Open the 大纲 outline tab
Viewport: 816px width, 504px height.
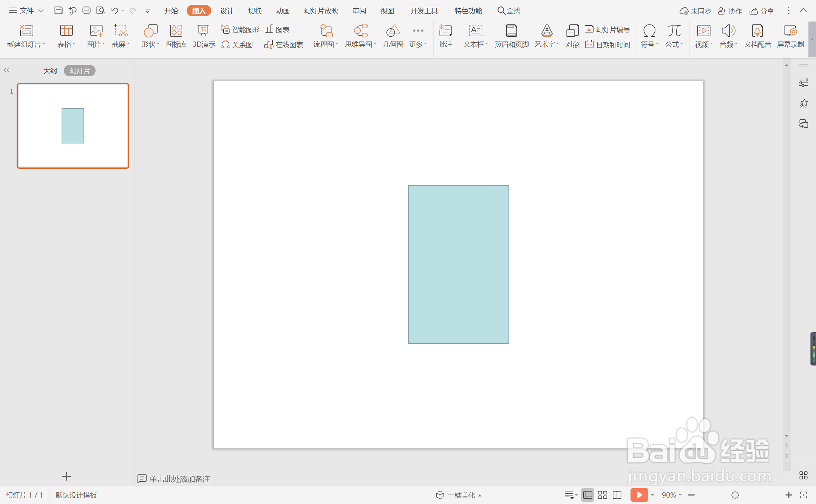click(50, 71)
